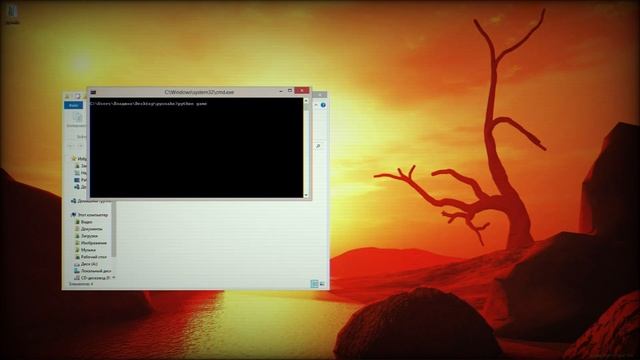640x360 pixels.
Task: Open cmd window system menu icon
Action: tap(93, 92)
